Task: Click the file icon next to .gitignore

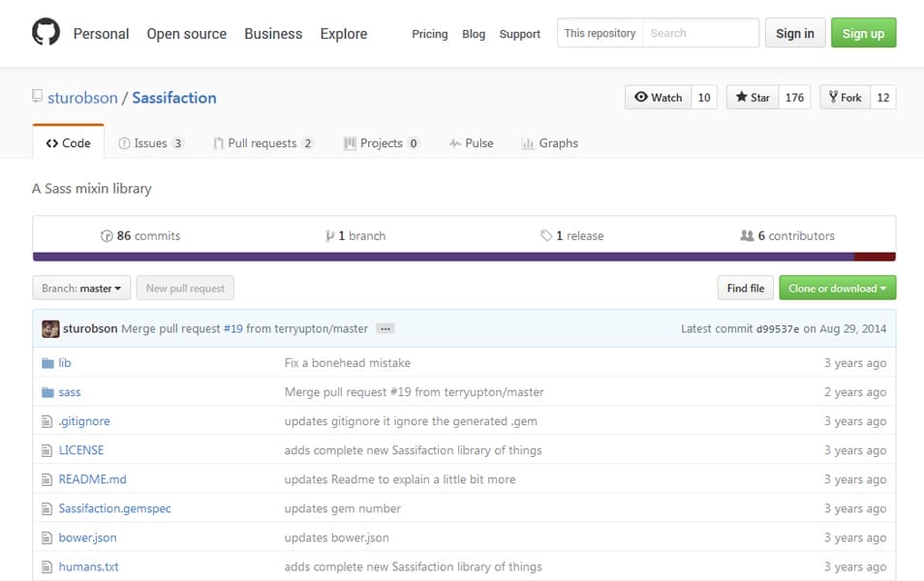Action: 47,421
